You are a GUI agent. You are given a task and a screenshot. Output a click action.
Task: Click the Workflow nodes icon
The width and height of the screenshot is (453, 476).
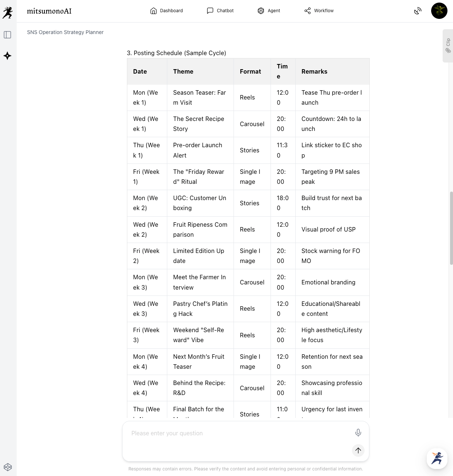308,11
